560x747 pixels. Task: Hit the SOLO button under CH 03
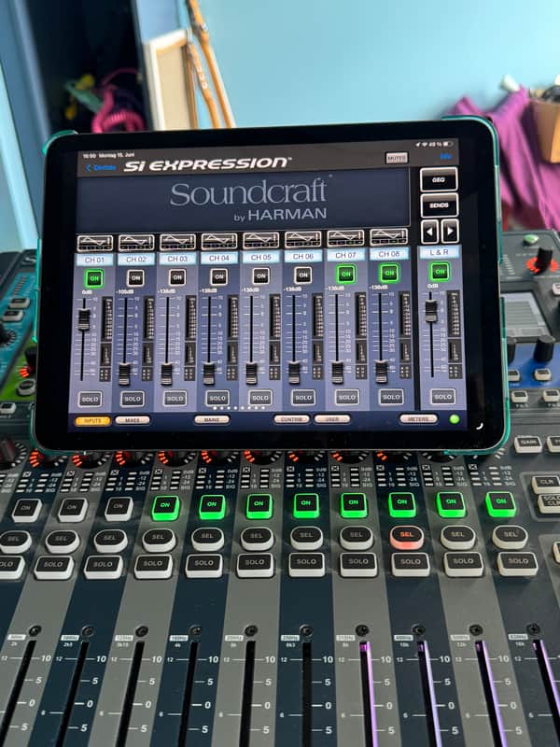[175, 399]
